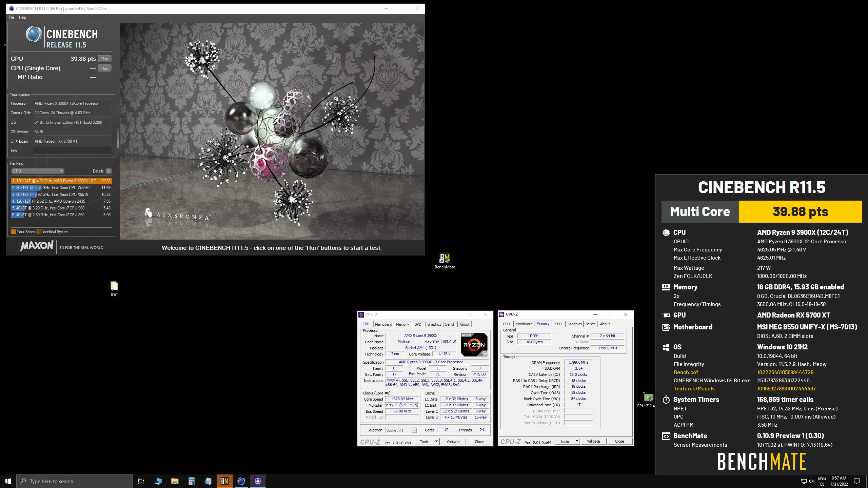
Task: Click the Cinebench title bar app icon
Action: [x=12, y=9]
